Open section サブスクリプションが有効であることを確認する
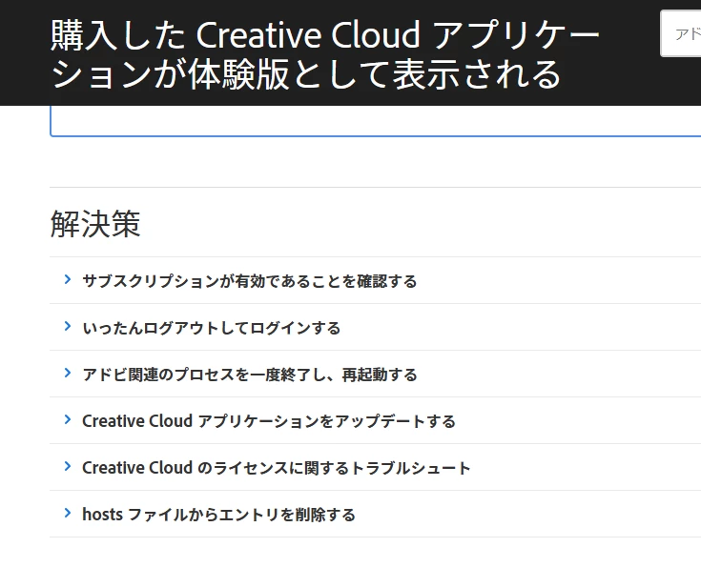Image resolution: width=701 pixels, height=588 pixels. click(x=250, y=281)
